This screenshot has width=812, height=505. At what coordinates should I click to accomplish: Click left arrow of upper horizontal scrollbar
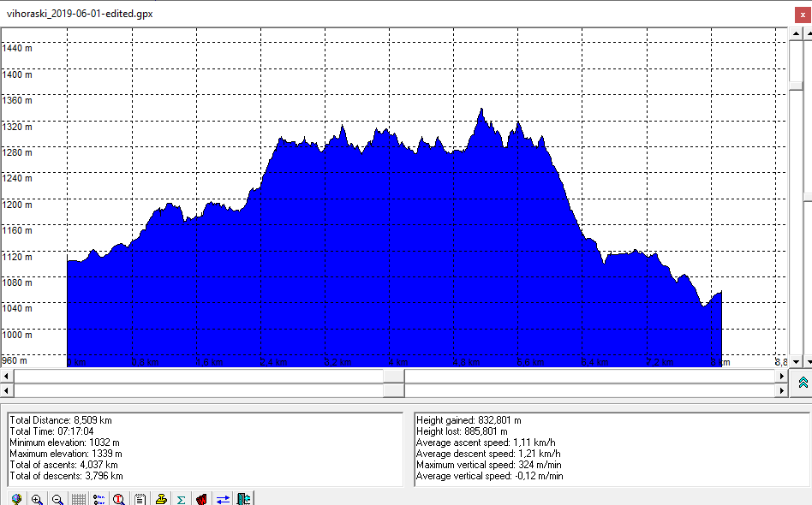point(8,376)
